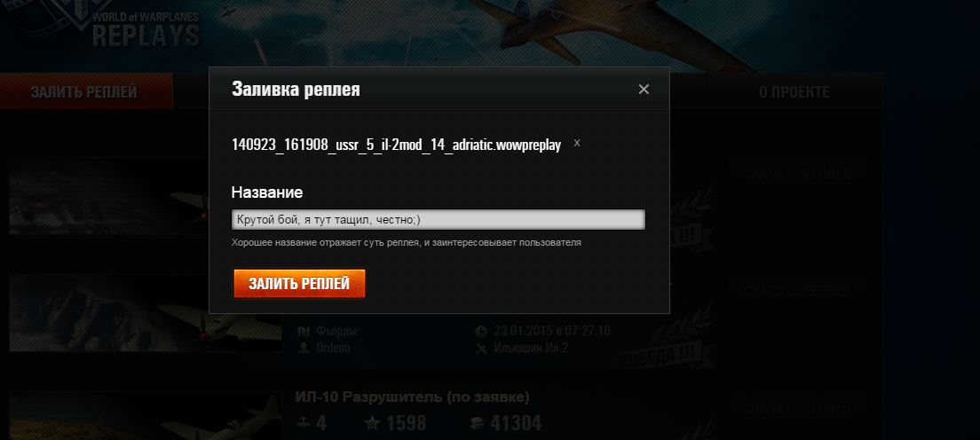Click the map icon beside Фьорды
Image resolution: width=980 pixels, height=440 pixels.
point(304,331)
